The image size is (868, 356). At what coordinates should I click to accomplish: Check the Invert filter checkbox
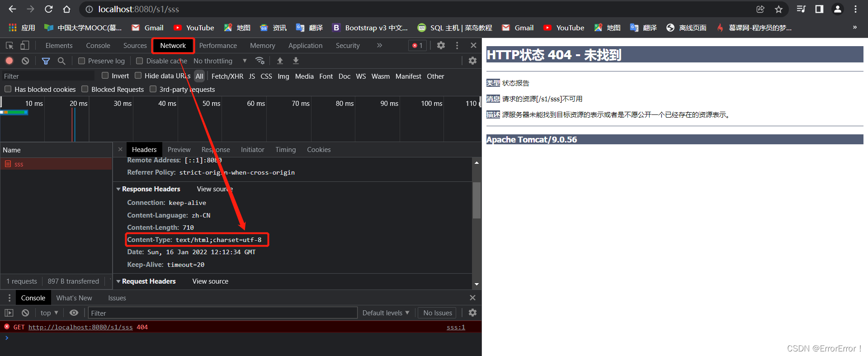[x=105, y=76]
